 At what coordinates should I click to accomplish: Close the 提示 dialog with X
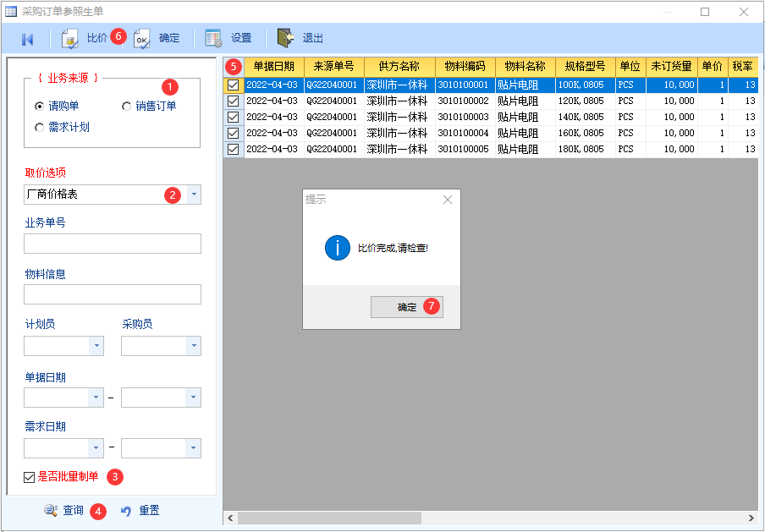pyautogui.click(x=448, y=200)
